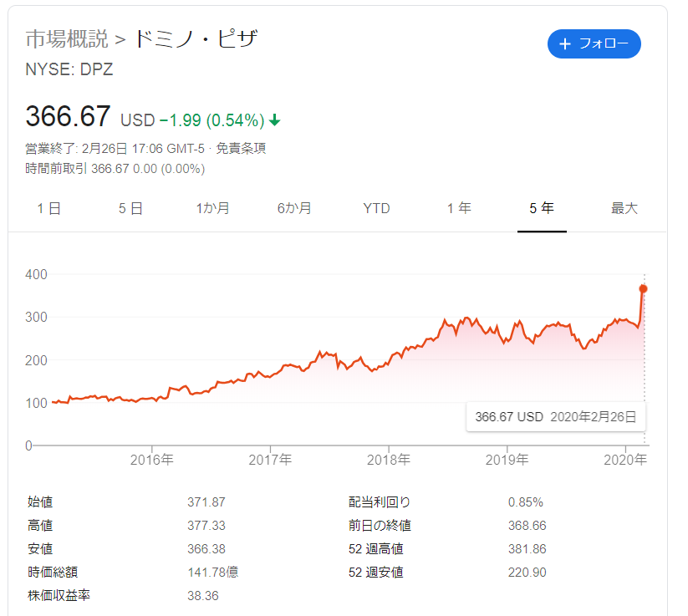This screenshot has width=688, height=616.
Task: Select the 5 年 chart range tab
Action: pos(542,208)
